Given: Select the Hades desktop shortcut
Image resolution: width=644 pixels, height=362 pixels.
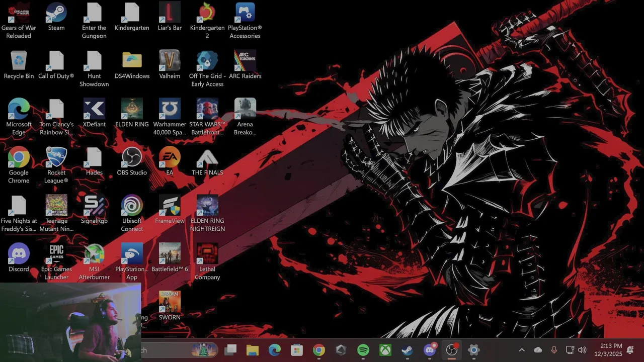Looking at the screenshot, I should pyautogui.click(x=94, y=162).
